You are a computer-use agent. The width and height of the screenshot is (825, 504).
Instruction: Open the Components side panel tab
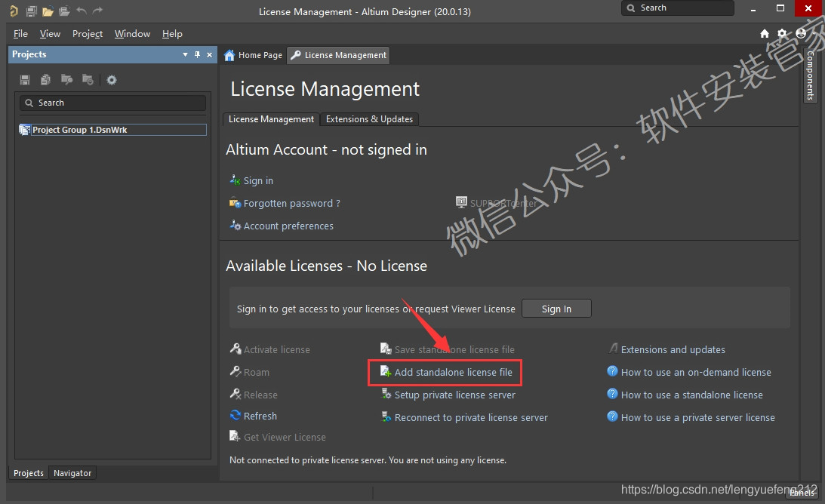pyautogui.click(x=810, y=75)
